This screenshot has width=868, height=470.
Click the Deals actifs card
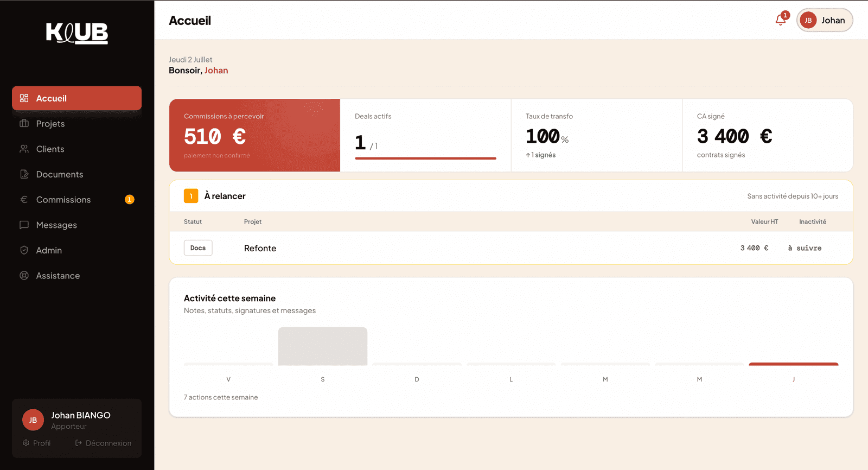tap(425, 135)
